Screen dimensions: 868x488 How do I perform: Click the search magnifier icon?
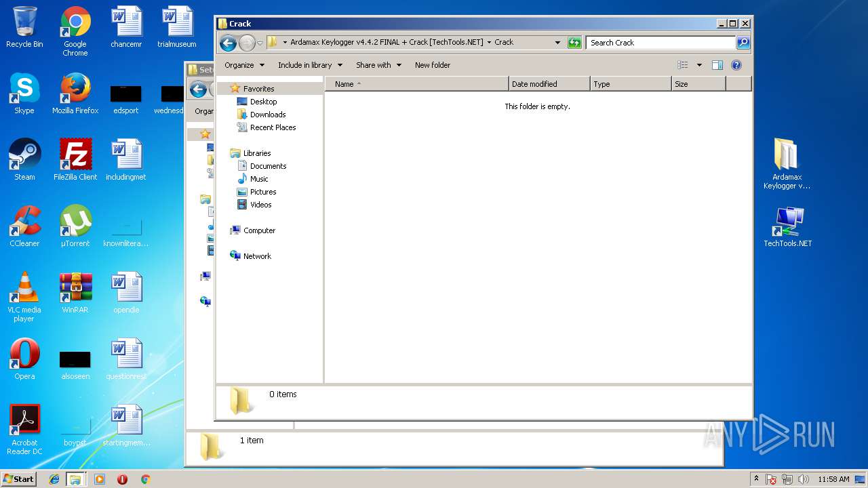tap(743, 43)
